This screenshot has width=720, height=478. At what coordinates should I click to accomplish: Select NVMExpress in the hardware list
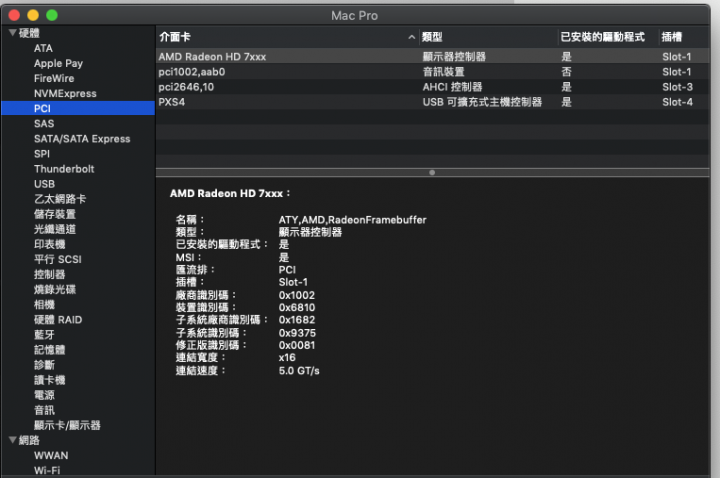point(65,94)
